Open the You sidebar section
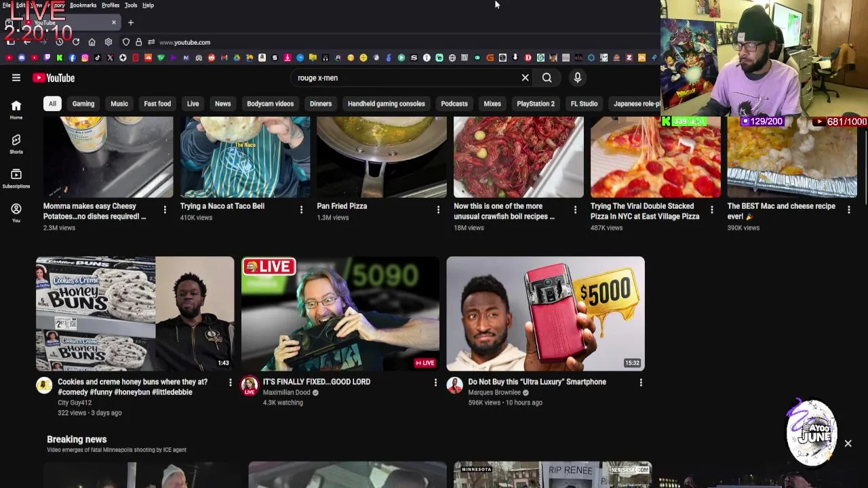Screen dimensions: 868x488 [16, 212]
